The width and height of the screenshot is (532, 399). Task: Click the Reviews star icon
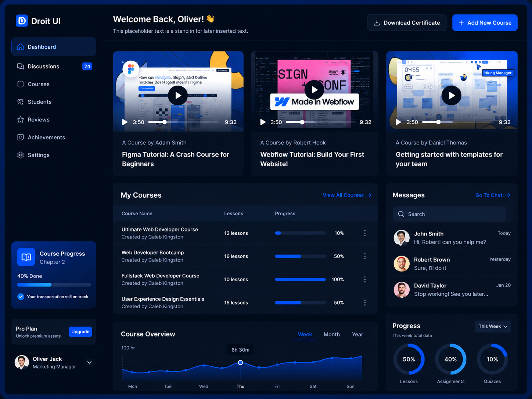coord(21,119)
